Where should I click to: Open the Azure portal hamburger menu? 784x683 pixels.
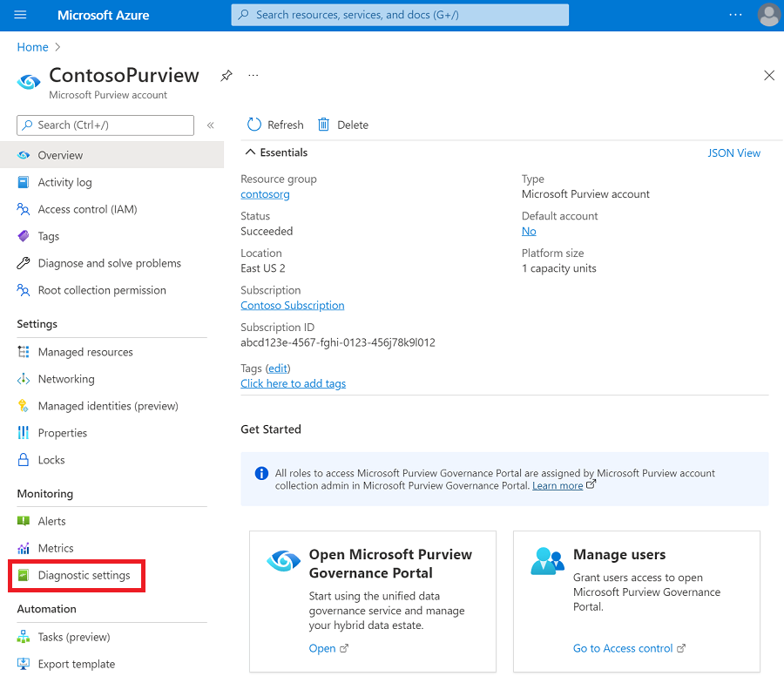[x=21, y=15]
